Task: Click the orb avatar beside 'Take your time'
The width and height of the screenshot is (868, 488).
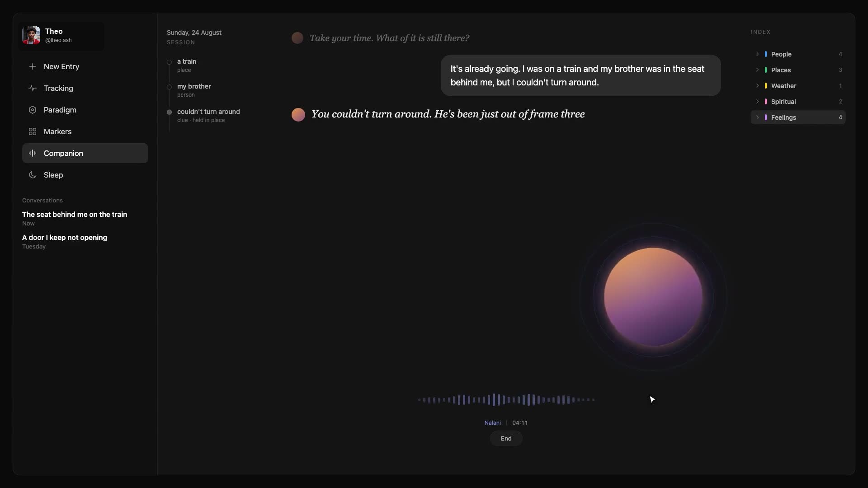Action: click(297, 38)
